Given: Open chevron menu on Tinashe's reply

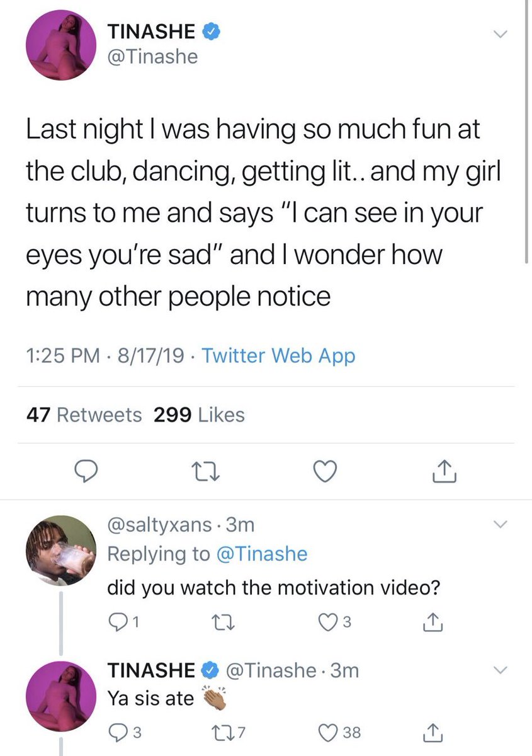Looking at the screenshot, I should point(499,670).
